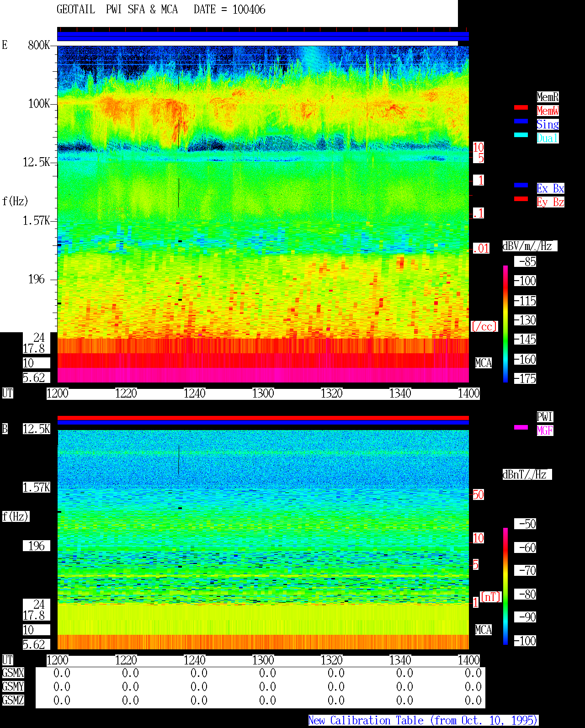Image resolution: width=585 pixels, height=728 pixels.
Task: Click the red MemW legend swatch
Action: pos(521,107)
